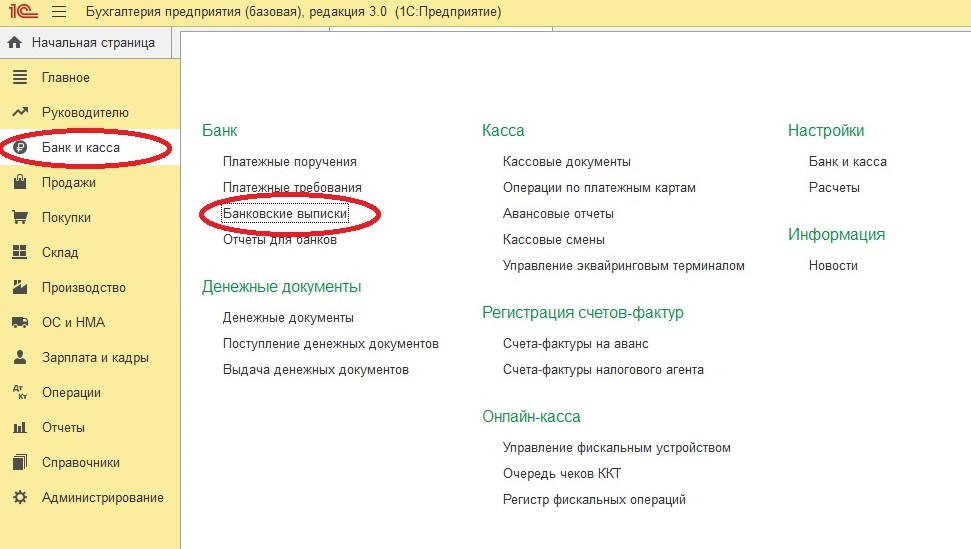This screenshot has width=971, height=549.
Task: Click the person icon for Зарплата и кадры
Action: click(x=19, y=358)
